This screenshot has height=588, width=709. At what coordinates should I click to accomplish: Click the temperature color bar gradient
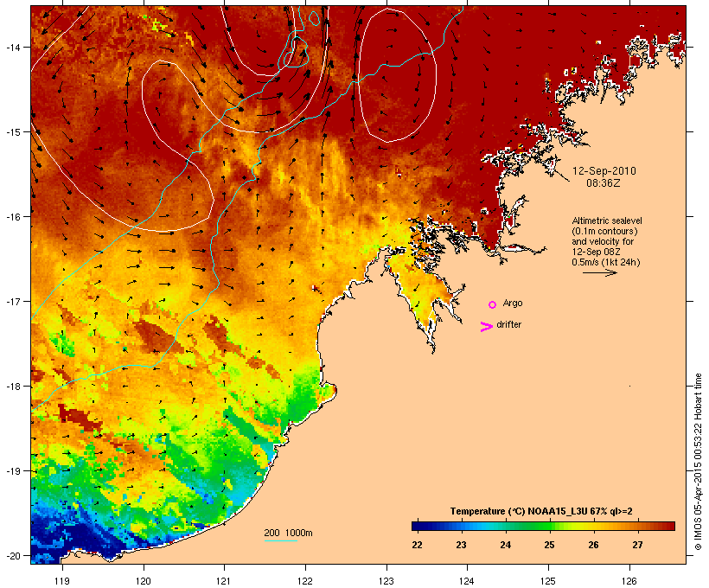(x=543, y=526)
